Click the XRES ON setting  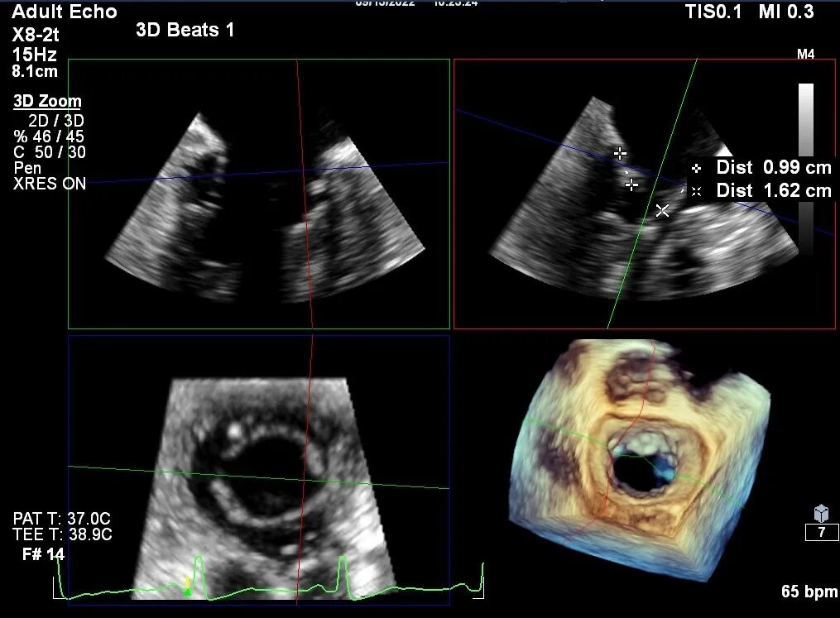click(50, 184)
